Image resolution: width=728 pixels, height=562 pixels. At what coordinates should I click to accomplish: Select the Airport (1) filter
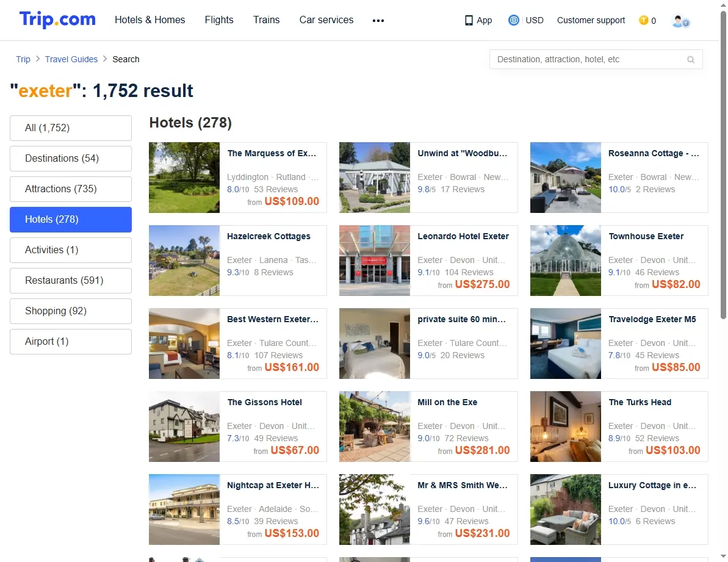point(71,342)
